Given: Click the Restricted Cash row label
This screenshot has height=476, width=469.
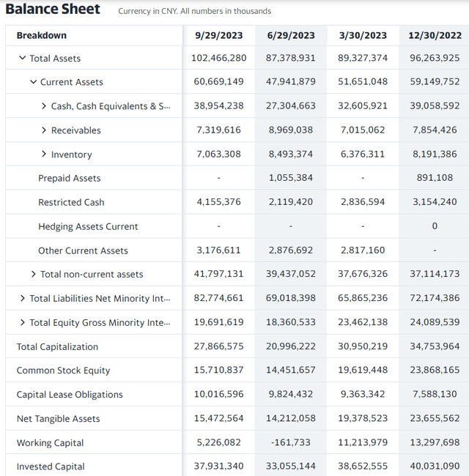Looking at the screenshot, I should tap(71, 202).
